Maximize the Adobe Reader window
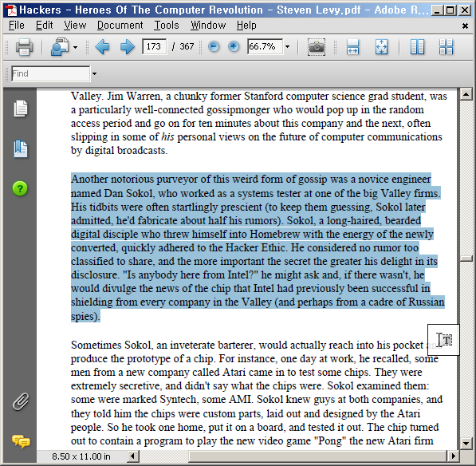 coord(450,10)
